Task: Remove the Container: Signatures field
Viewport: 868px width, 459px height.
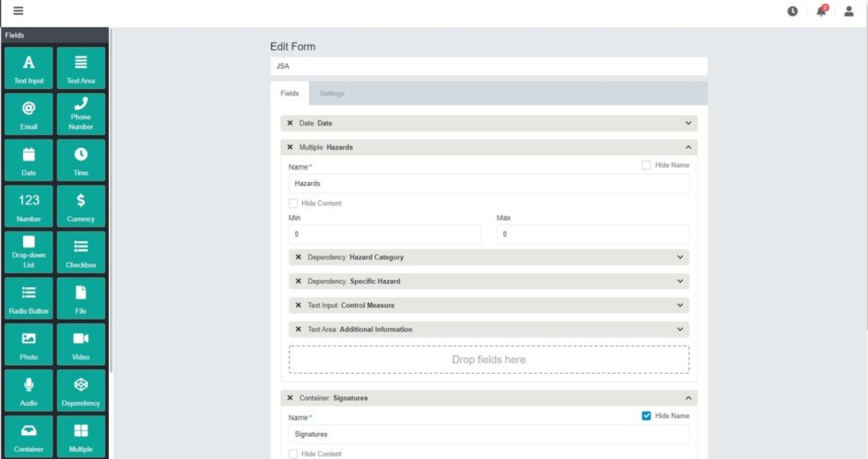Action: pyautogui.click(x=290, y=397)
